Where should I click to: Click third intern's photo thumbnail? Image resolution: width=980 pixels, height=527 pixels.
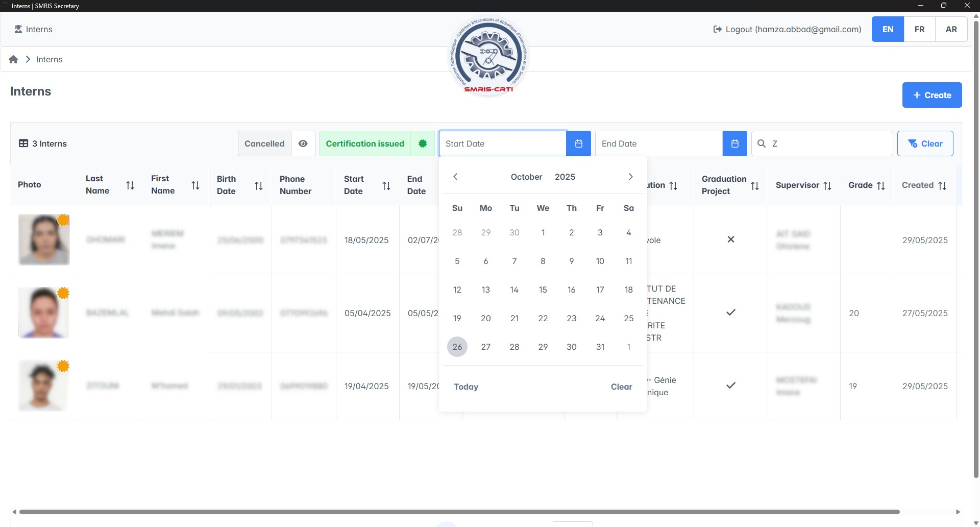(44, 386)
